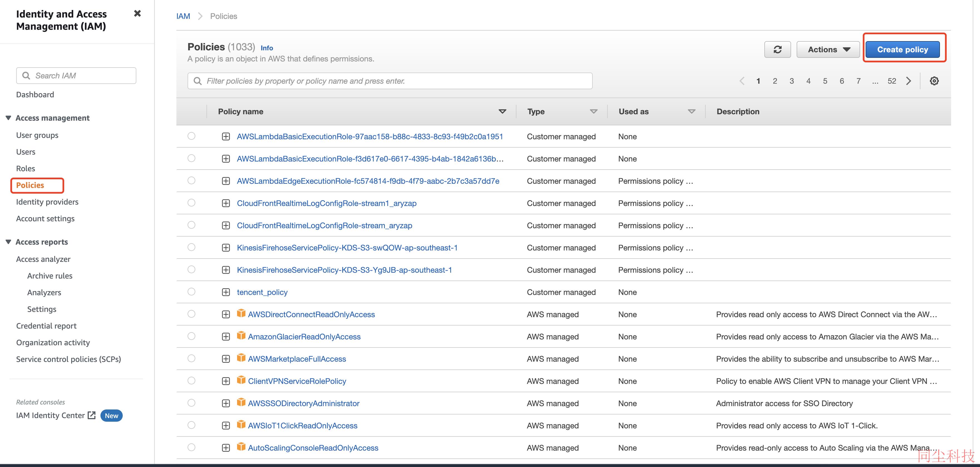The height and width of the screenshot is (467, 980).
Task: Select radio for CloudFrontRealtimeLogConfigRole-stream1_aryzap
Action: (191, 203)
